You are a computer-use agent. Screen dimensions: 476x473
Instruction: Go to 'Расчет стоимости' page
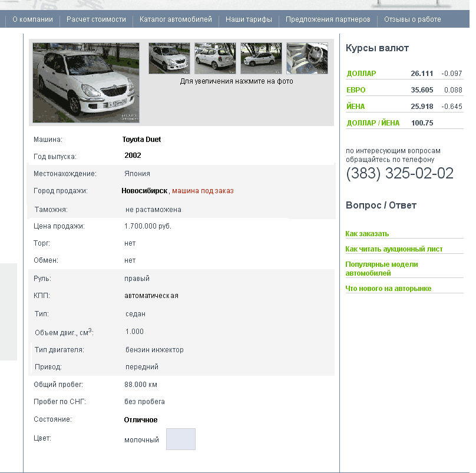click(96, 19)
